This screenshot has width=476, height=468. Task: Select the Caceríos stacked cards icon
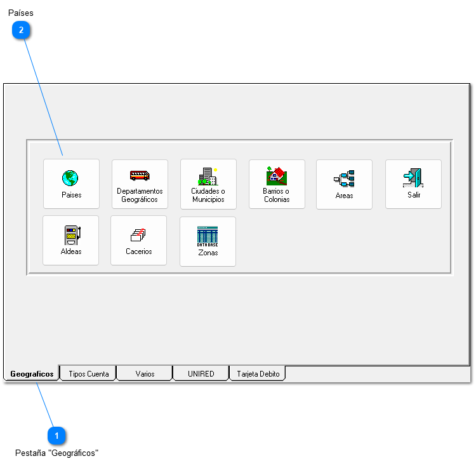coord(138,235)
